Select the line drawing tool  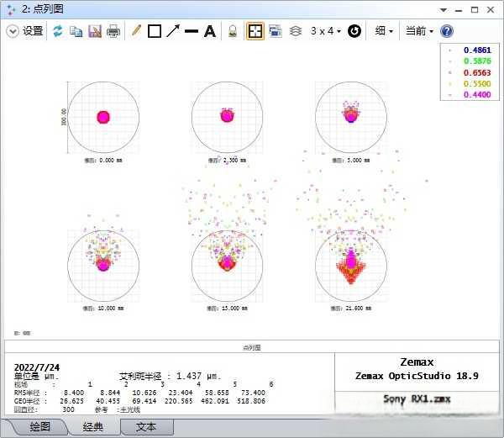(x=192, y=31)
